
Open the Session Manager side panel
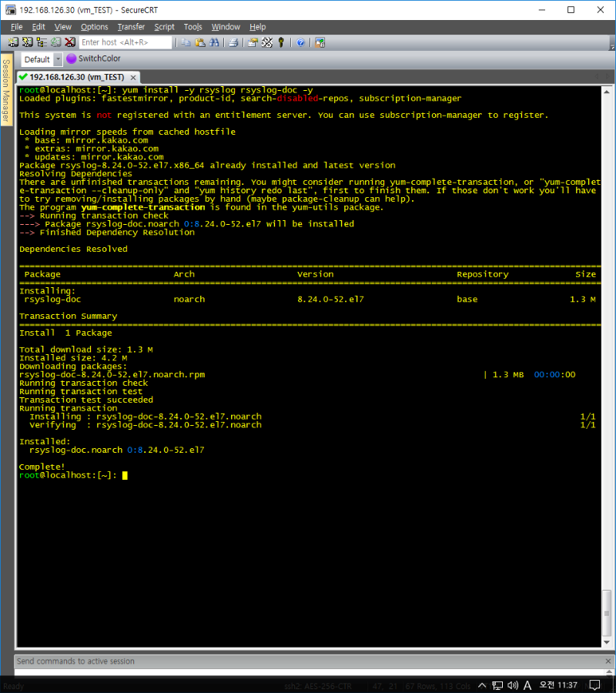point(6,92)
